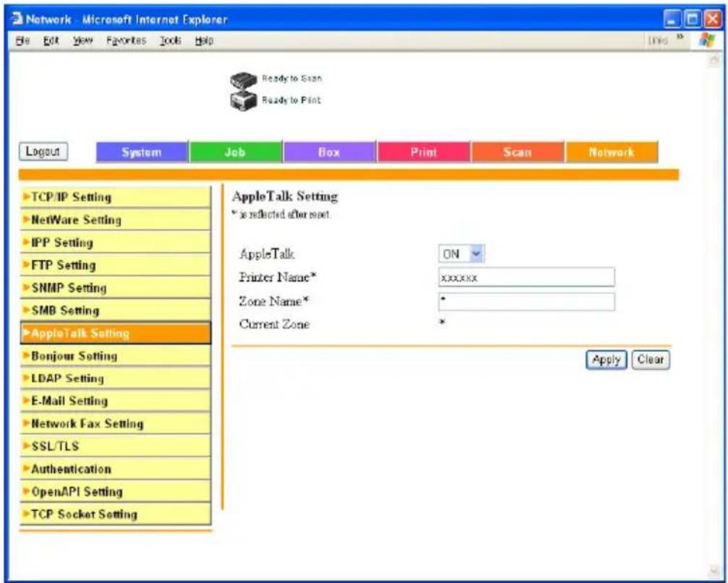This screenshot has width=728, height=583.
Task: Select the highlighted AppleTalk Setting item
Action: [116, 333]
